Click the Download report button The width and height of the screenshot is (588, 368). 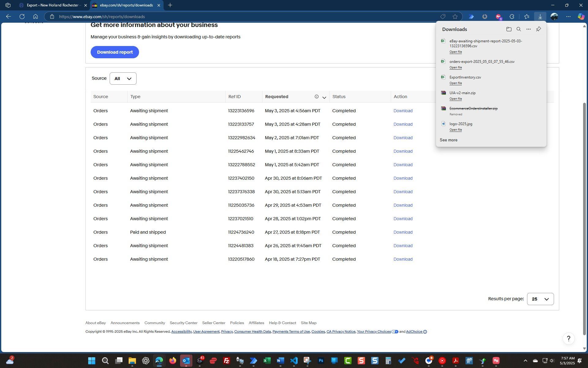tap(115, 52)
